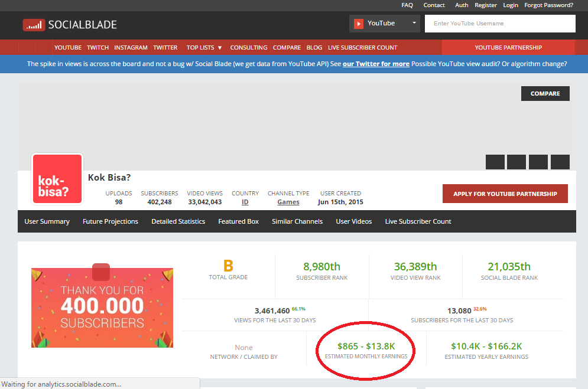
Task: Switch to the Detailed Statistics tab
Action: pos(178,221)
